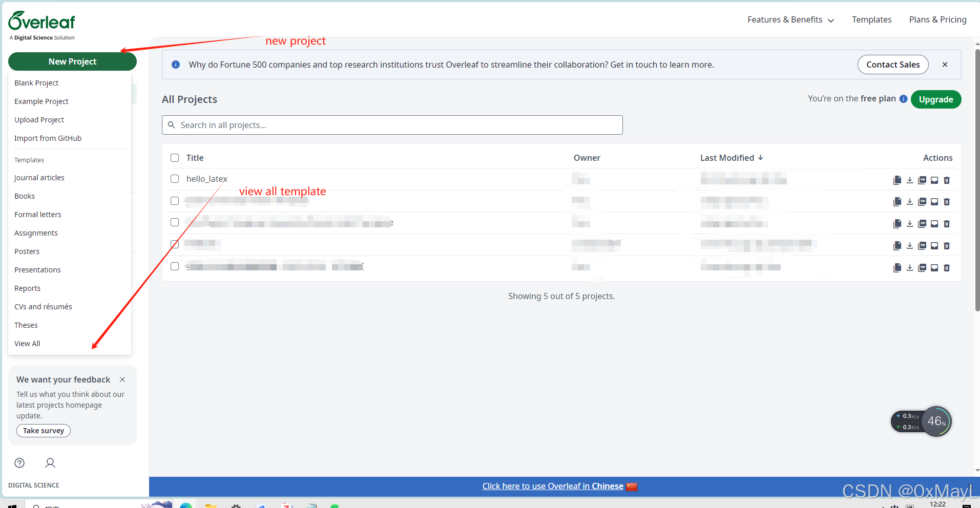Check the hello_latex project checkbox
This screenshot has height=508, width=980.
coord(175,179)
